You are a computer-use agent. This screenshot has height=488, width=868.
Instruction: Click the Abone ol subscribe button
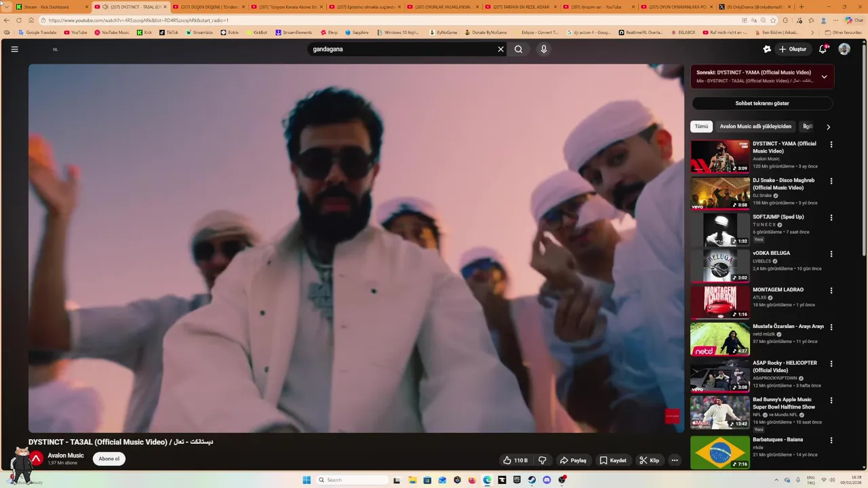108,459
